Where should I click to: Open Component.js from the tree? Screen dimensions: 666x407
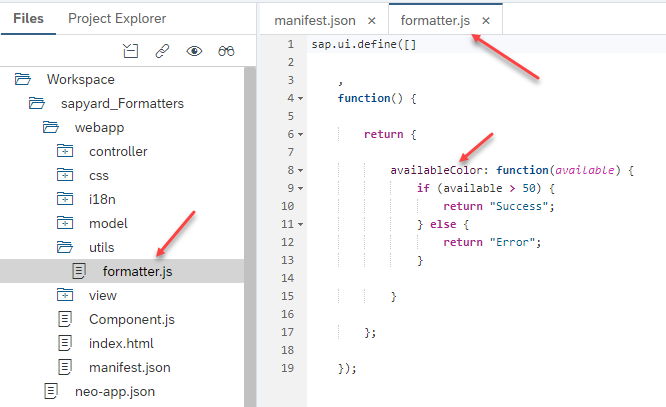(132, 319)
